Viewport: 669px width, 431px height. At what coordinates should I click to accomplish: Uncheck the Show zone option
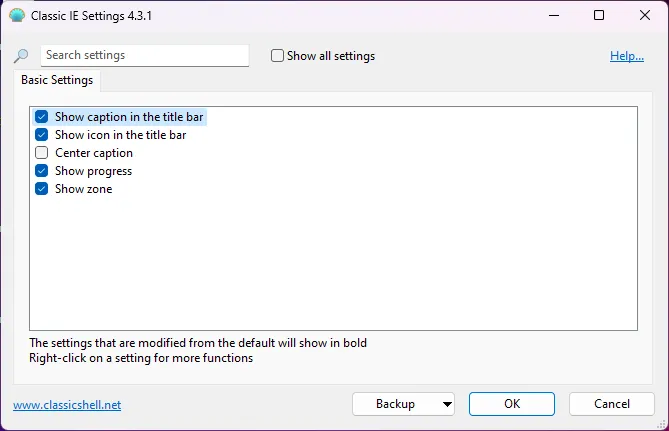(x=42, y=189)
